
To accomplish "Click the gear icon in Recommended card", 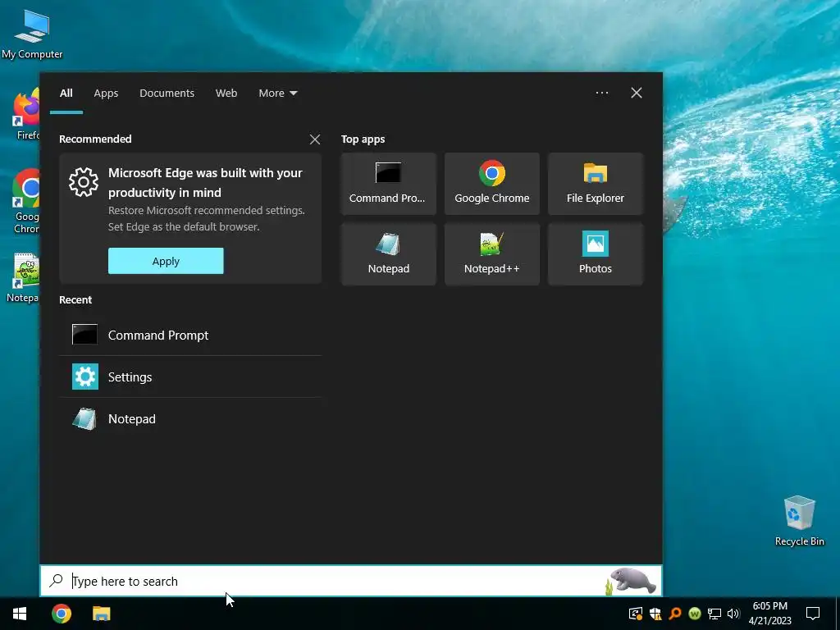I will [84, 182].
